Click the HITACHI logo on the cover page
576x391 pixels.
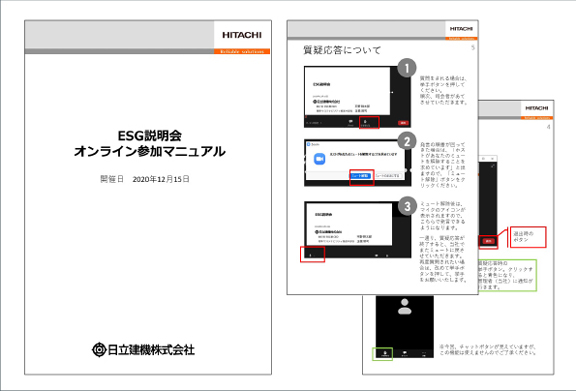[242, 35]
